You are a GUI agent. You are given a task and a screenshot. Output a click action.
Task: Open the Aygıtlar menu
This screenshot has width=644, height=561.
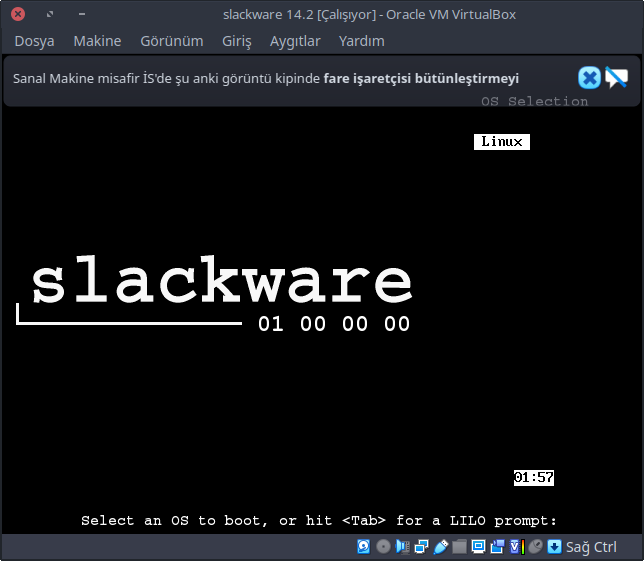[295, 41]
